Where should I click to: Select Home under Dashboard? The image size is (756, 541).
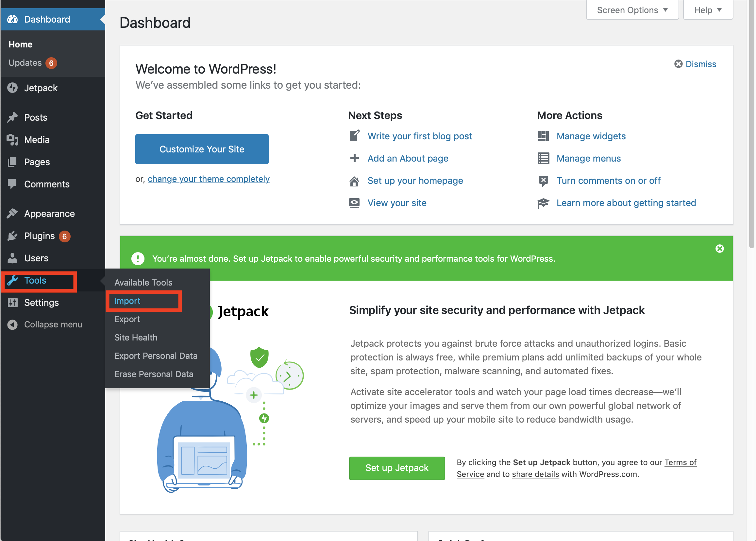pyautogui.click(x=20, y=44)
